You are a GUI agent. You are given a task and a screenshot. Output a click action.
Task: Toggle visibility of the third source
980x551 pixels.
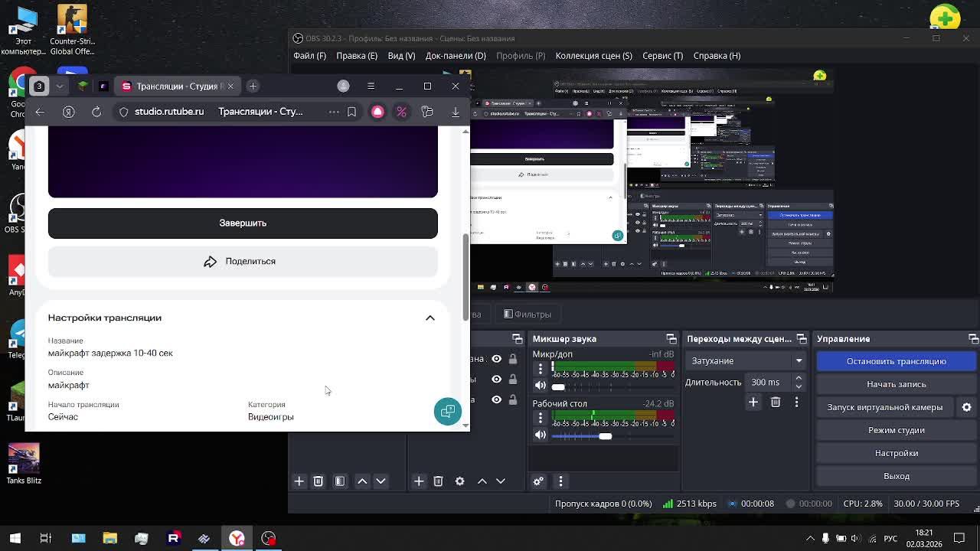tap(496, 399)
